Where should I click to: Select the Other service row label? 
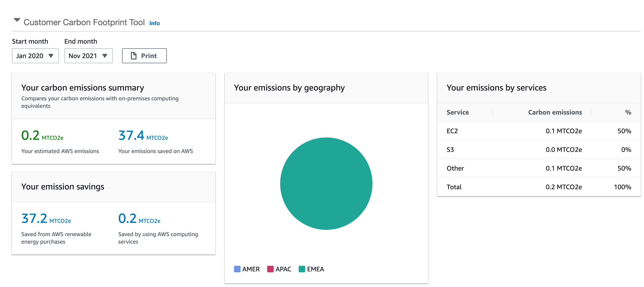pyautogui.click(x=455, y=168)
